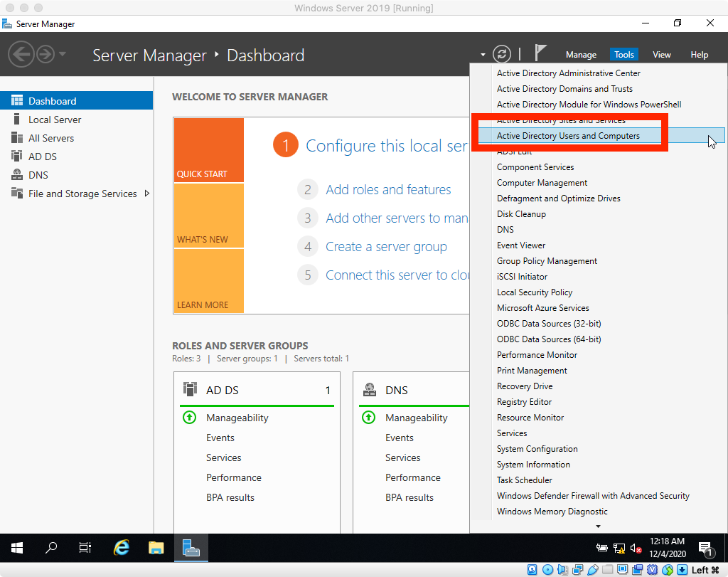
Task: Click the QUICK START tile
Action: [x=209, y=150]
